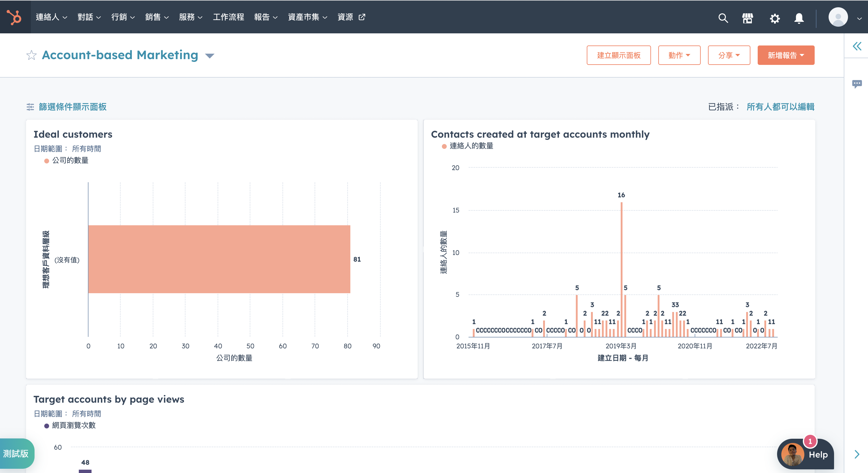Open the marketplace store icon

(747, 18)
